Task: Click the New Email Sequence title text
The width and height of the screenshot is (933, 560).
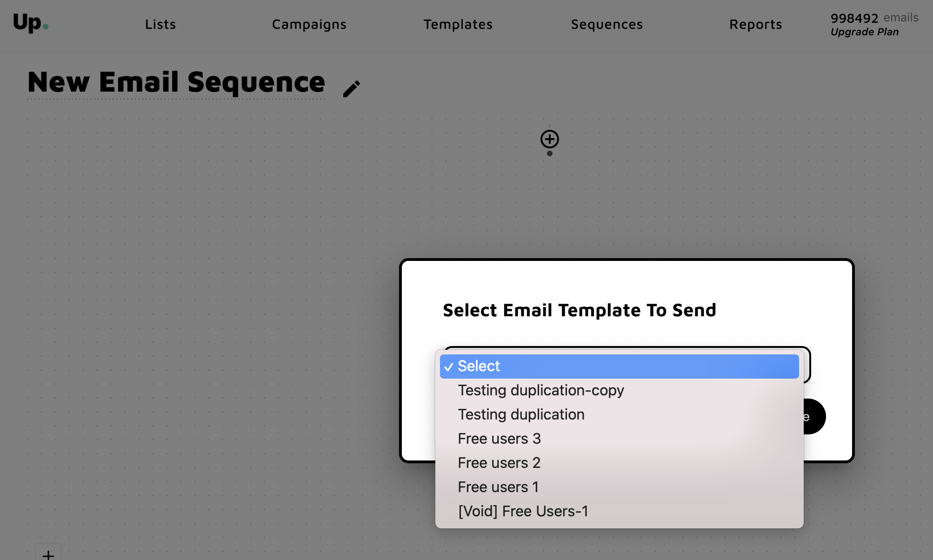Action: click(x=176, y=82)
